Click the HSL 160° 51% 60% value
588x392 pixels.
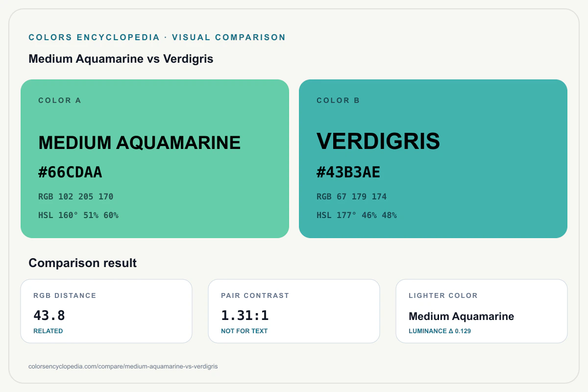pos(78,215)
